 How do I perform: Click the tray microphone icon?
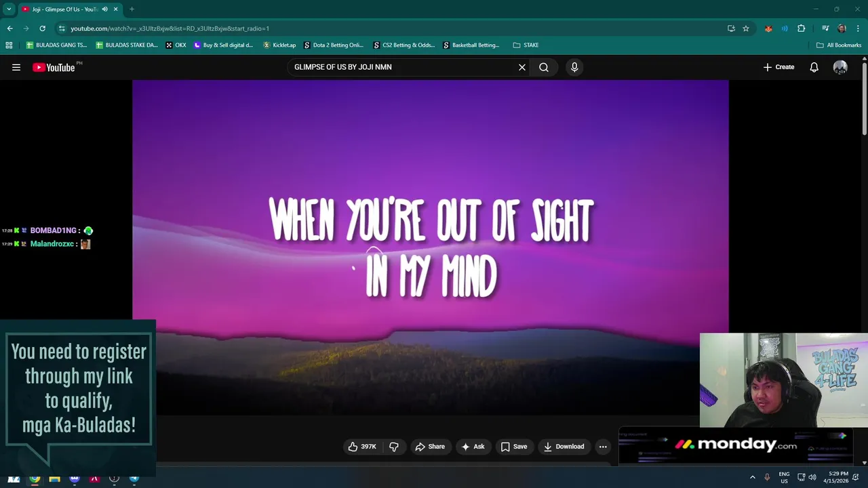[x=767, y=478]
